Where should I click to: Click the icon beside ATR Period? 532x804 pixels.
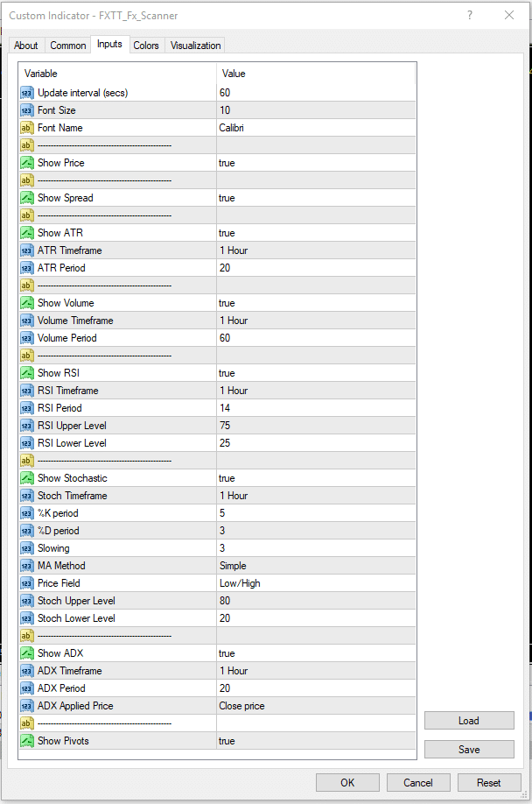27,268
